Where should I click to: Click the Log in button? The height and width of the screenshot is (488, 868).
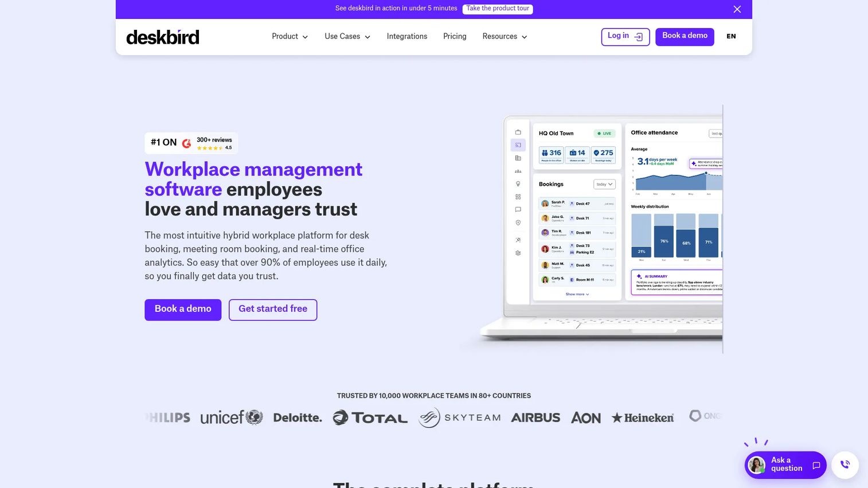tap(625, 37)
